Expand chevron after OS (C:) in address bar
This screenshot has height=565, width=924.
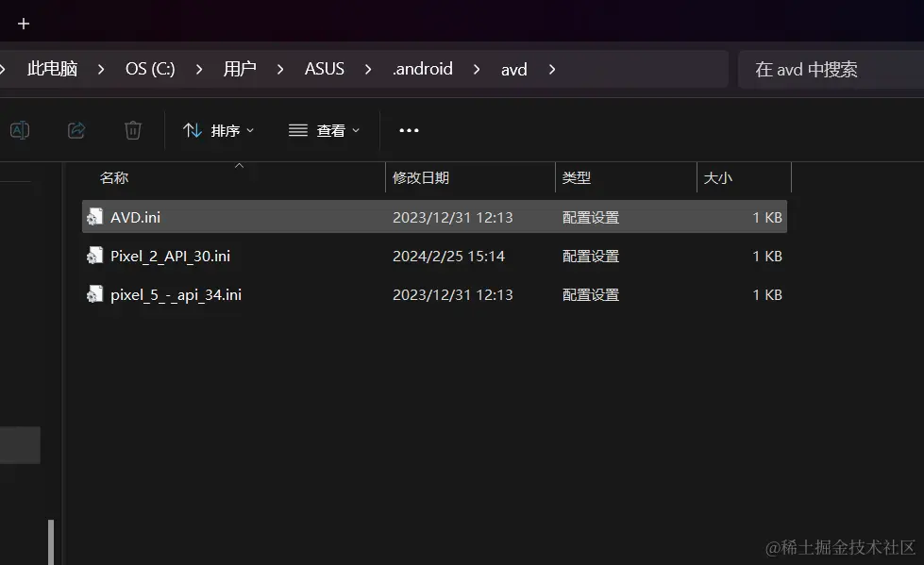199,70
